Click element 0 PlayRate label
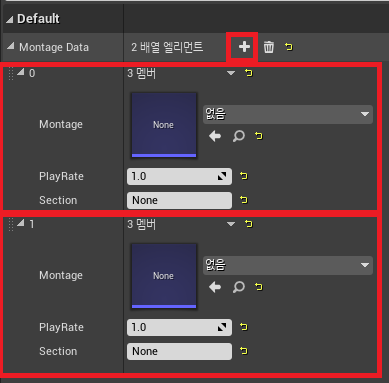Image resolution: width=389 pixels, height=383 pixels. tap(61, 176)
